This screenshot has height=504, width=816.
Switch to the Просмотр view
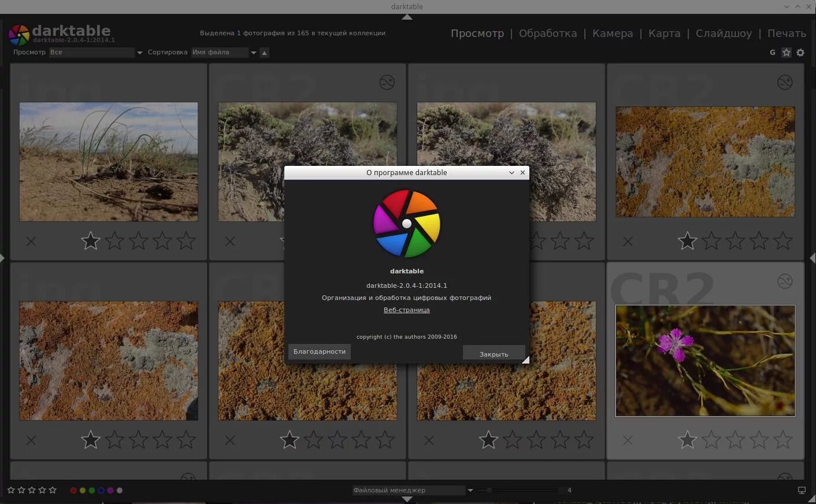point(477,34)
